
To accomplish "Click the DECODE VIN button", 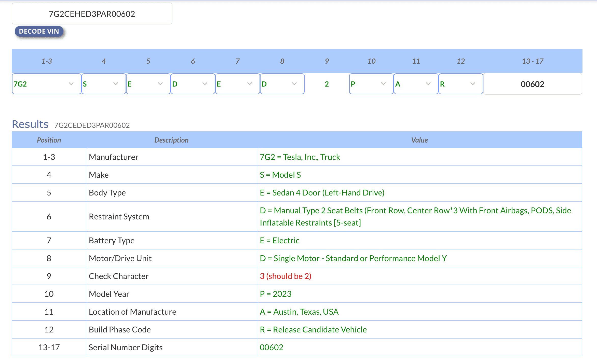I will [x=39, y=31].
